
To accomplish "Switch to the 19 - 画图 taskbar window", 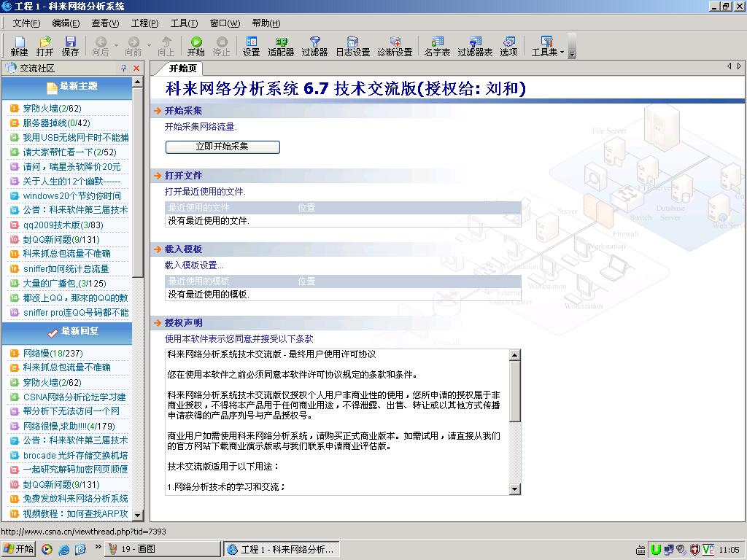I will tap(163, 549).
